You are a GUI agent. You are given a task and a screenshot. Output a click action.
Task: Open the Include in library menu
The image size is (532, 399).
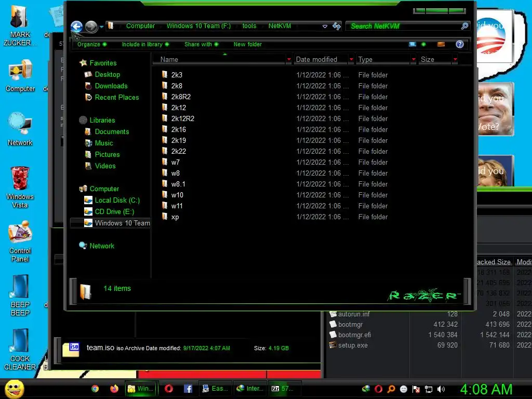click(x=145, y=45)
